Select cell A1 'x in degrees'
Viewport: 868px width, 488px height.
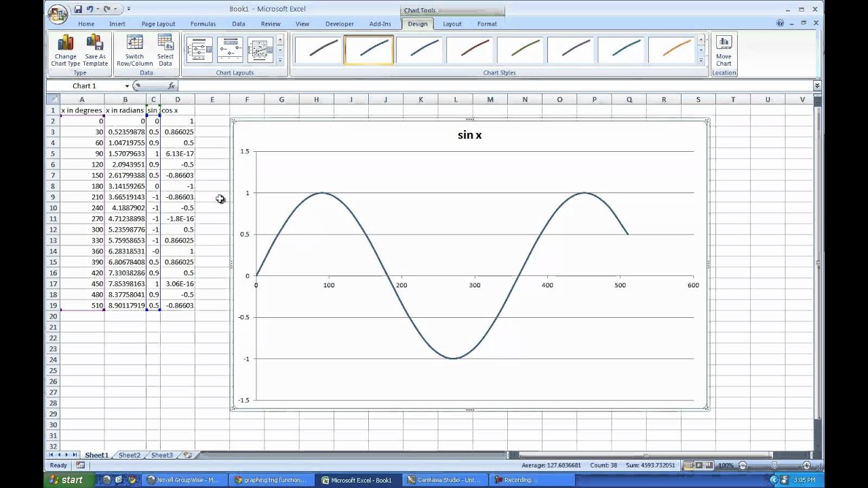(x=82, y=110)
